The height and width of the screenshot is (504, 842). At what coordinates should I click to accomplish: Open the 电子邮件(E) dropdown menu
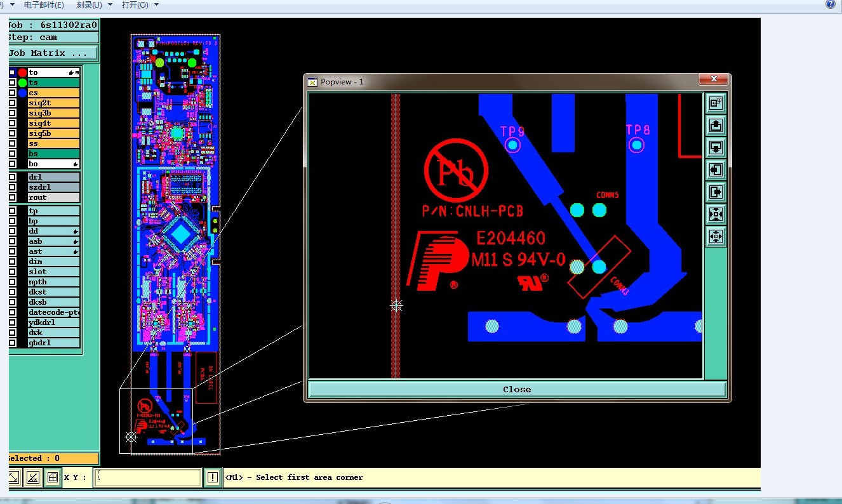pyautogui.click(x=44, y=4)
